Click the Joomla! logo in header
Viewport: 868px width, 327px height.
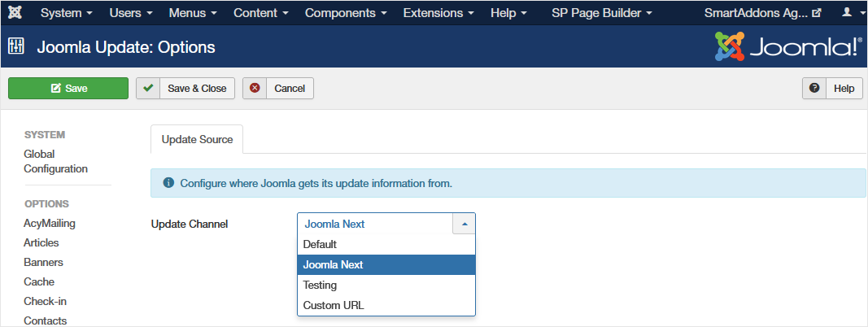pyautogui.click(x=788, y=46)
